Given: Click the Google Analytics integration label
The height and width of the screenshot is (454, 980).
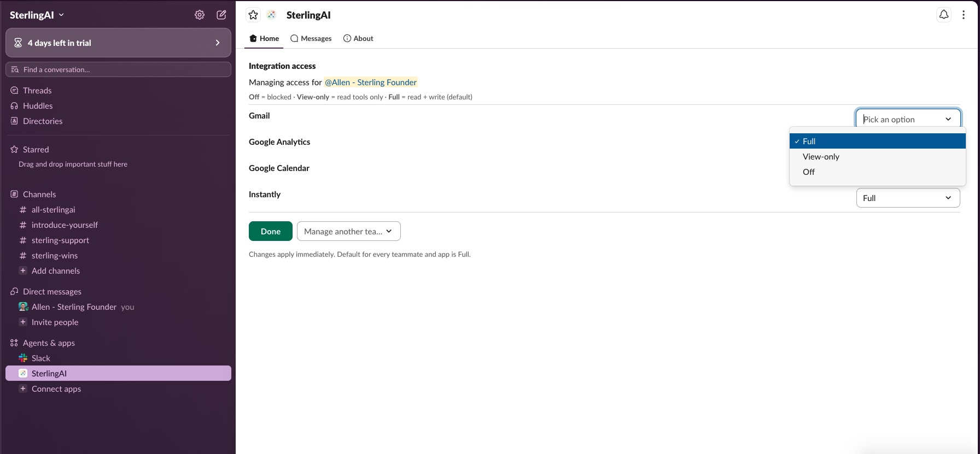Looking at the screenshot, I should [279, 142].
